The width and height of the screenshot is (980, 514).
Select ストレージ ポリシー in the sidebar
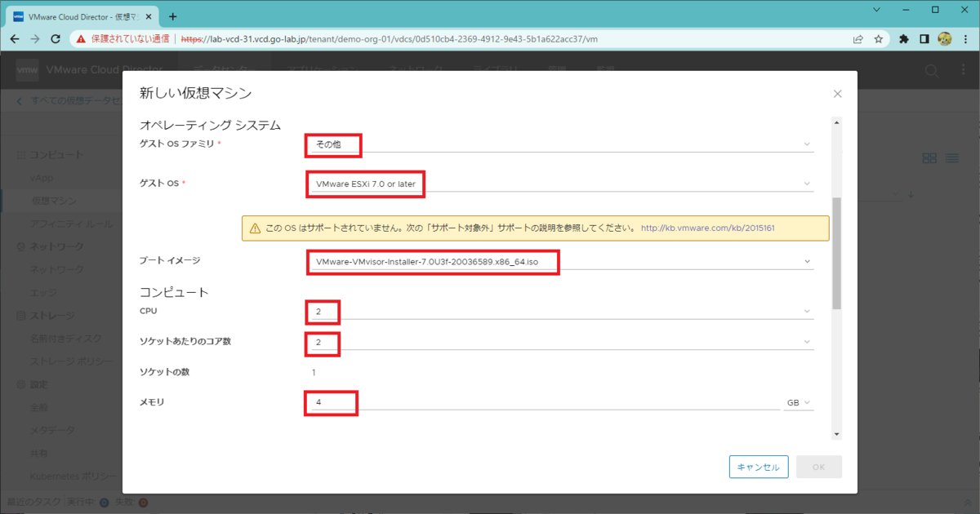click(x=72, y=361)
